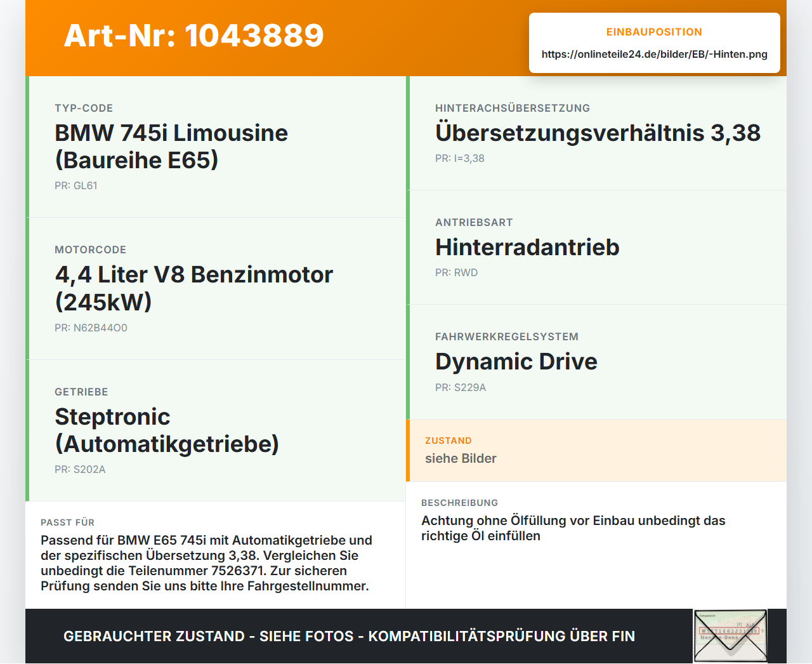Image resolution: width=812 pixels, height=664 pixels.
Task: Click the GETRIEBE label
Action: (x=81, y=392)
